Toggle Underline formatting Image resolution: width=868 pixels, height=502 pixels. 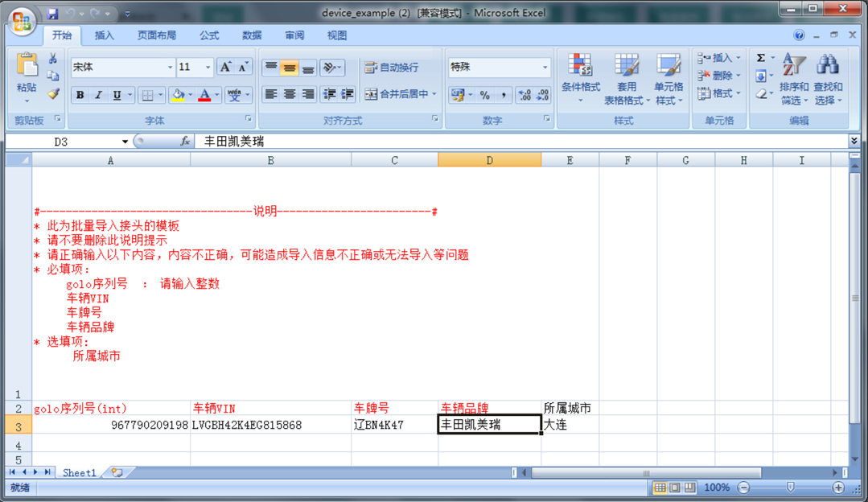(117, 95)
